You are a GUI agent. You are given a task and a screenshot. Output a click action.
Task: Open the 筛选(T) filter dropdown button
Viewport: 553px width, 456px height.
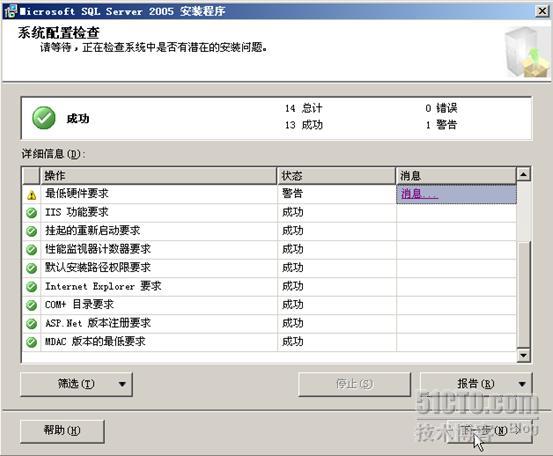click(x=77, y=384)
